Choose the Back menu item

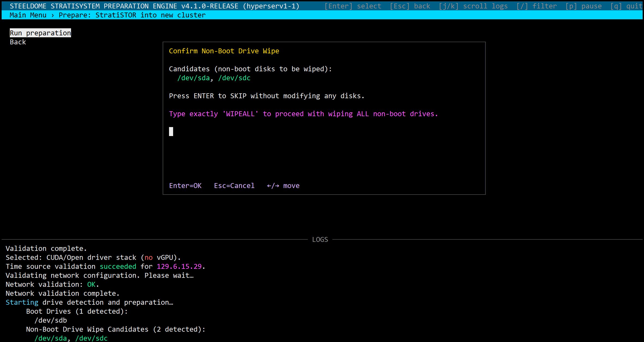[x=18, y=42]
